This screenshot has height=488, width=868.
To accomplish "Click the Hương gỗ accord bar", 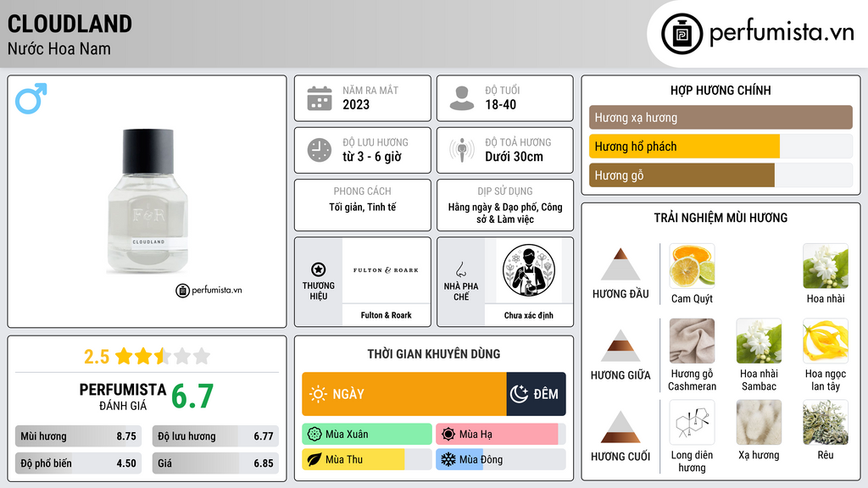I will tap(721, 175).
